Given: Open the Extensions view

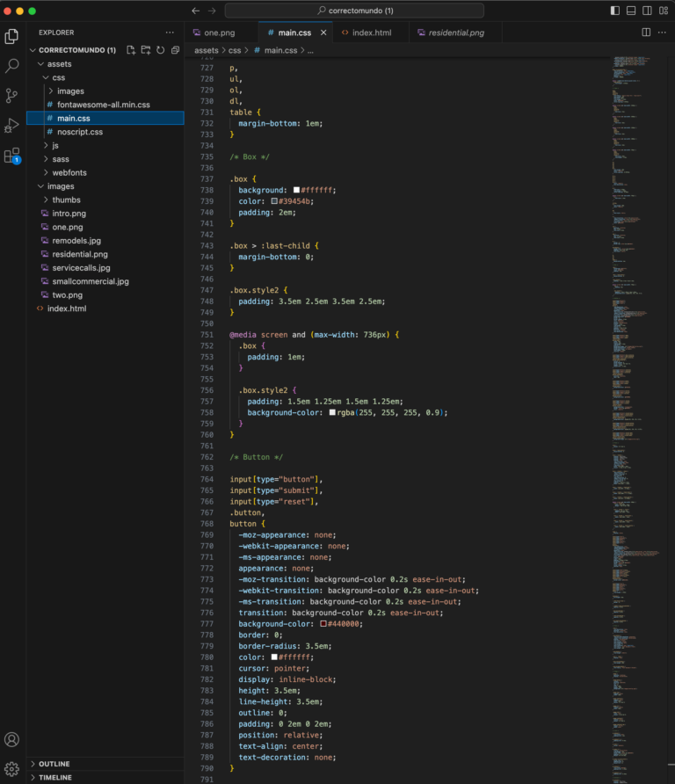Looking at the screenshot, I should pos(12,156).
